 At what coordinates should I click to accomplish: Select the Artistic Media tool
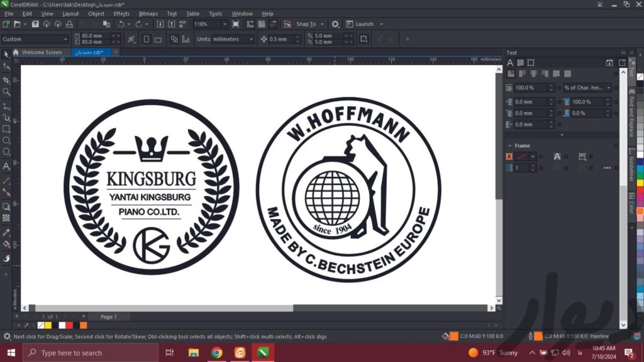click(x=6, y=118)
